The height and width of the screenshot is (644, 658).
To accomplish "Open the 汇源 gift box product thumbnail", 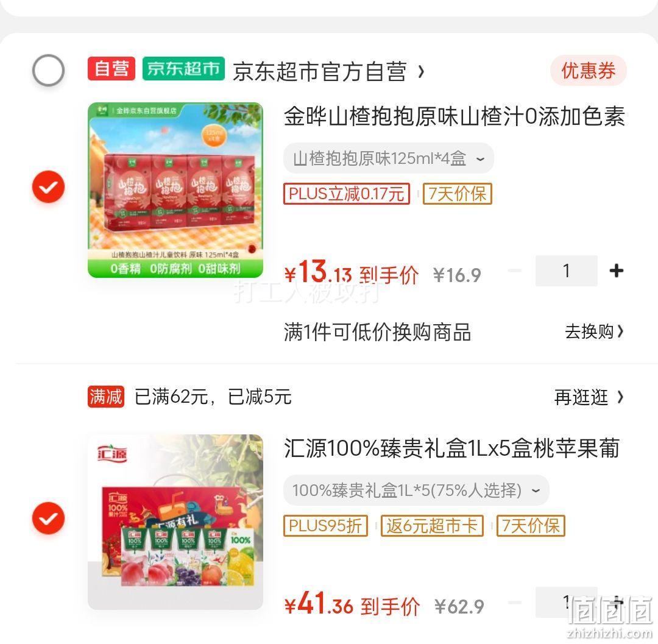I will pos(175,522).
